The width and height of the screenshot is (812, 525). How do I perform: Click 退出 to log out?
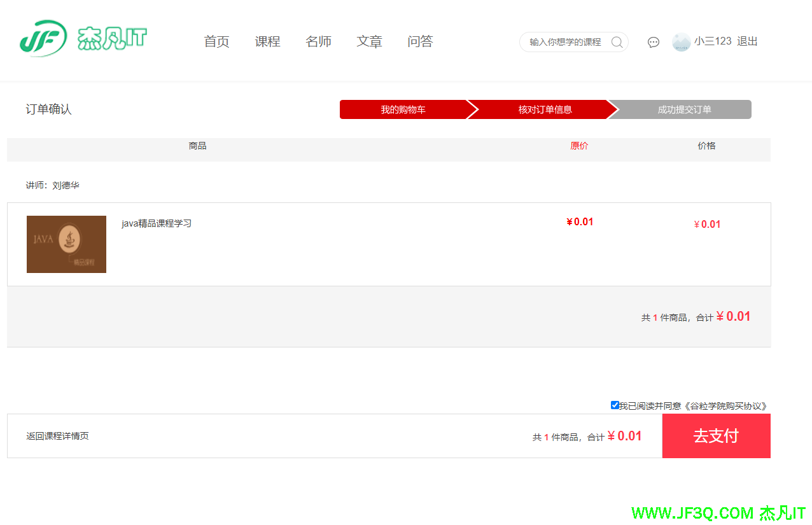tap(747, 41)
